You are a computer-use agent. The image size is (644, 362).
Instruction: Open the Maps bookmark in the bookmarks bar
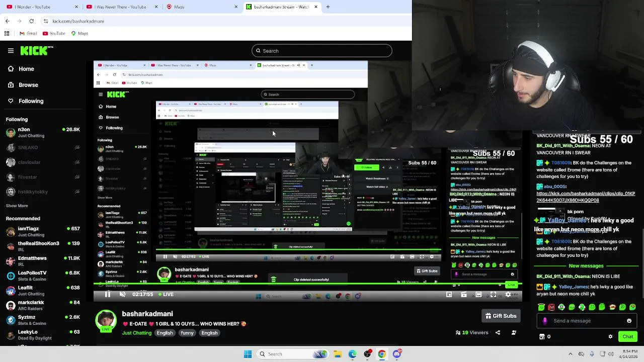[79, 33]
